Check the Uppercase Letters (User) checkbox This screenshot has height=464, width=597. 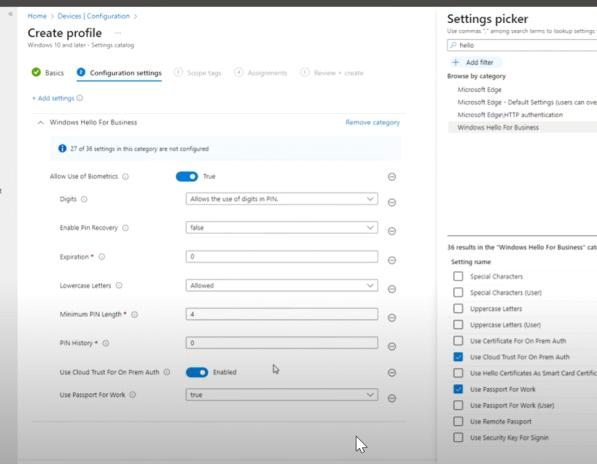tap(458, 324)
